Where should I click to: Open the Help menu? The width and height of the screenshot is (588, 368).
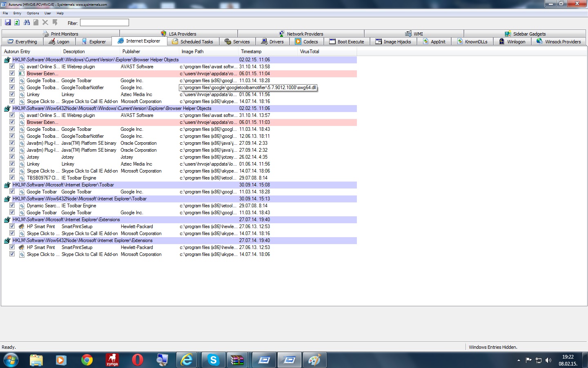point(60,13)
